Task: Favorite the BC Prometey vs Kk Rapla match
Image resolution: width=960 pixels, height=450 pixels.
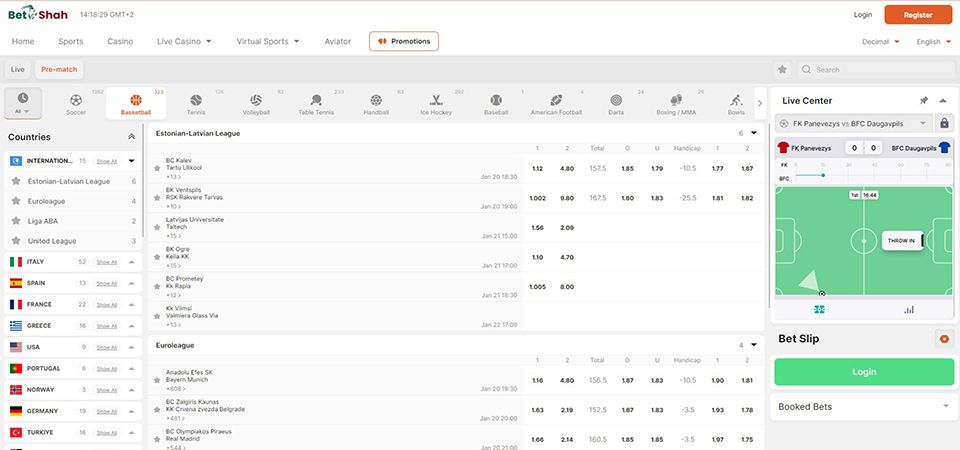Action: click(157, 287)
